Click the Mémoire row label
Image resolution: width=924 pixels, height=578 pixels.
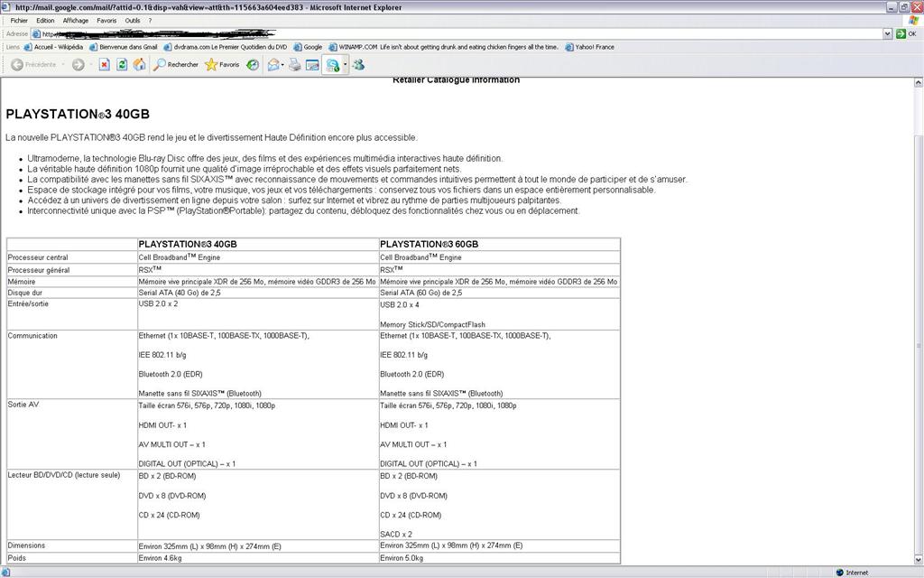[x=22, y=282]
